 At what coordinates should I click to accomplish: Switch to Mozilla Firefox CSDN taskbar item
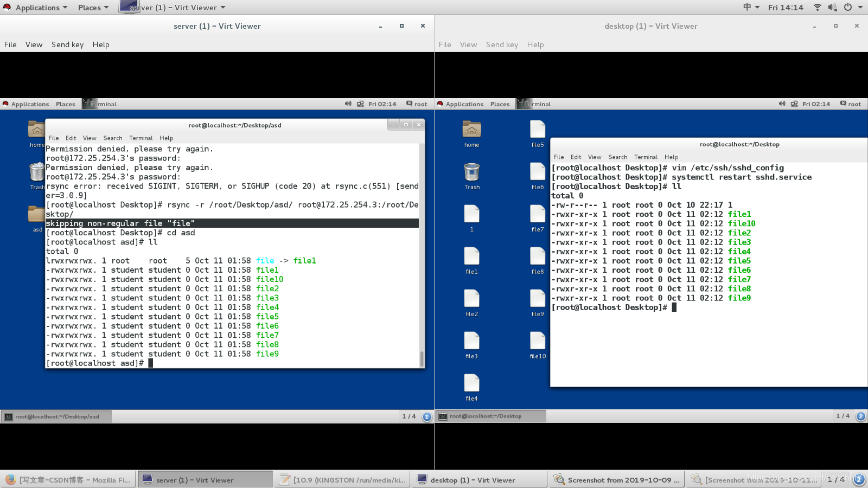click(68, 480)
